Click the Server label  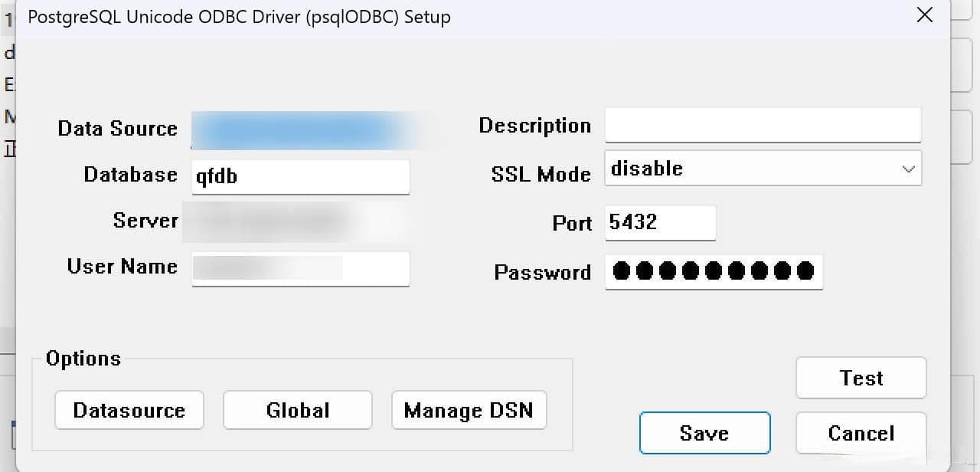pos(145,221)
